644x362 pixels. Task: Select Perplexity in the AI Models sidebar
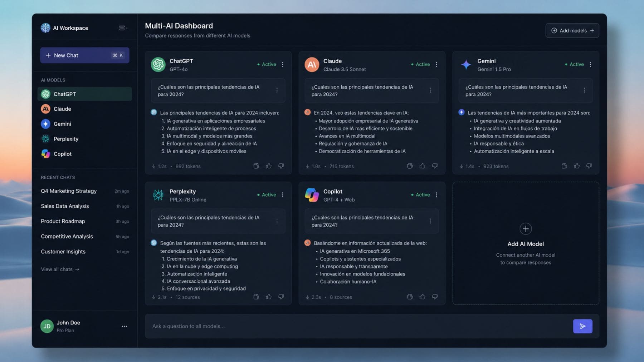pyautogui.click(x=85, y=139)
